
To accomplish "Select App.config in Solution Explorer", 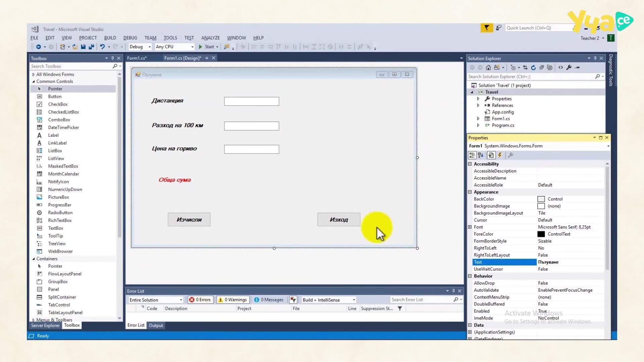I will pyautogui.click(x=502, y=112).
